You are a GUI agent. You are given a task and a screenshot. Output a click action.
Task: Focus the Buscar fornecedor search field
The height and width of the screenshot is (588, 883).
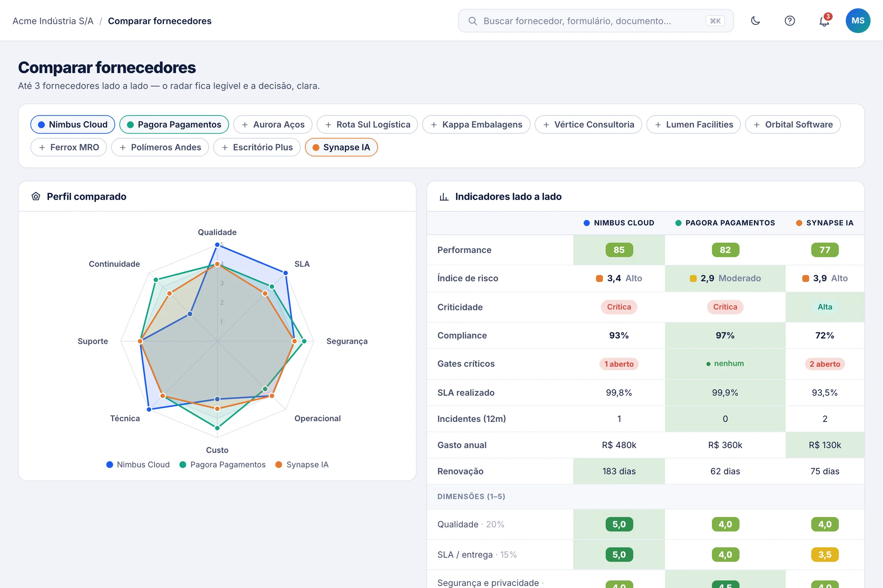tap(596, 21)
